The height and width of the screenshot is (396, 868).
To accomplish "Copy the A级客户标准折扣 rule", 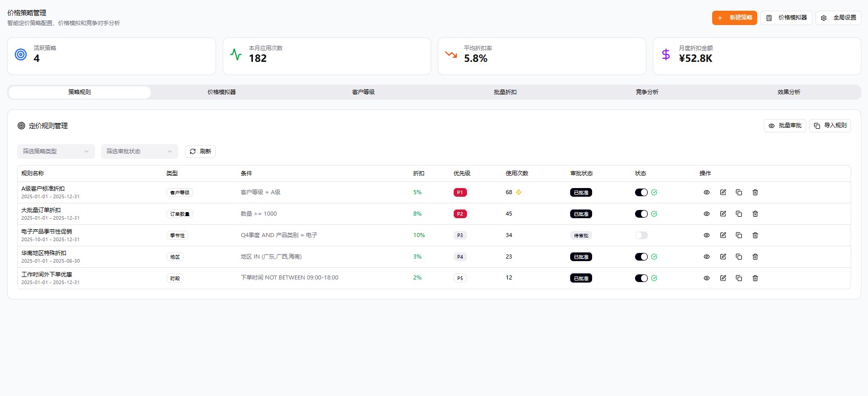I will pos(739,193).
